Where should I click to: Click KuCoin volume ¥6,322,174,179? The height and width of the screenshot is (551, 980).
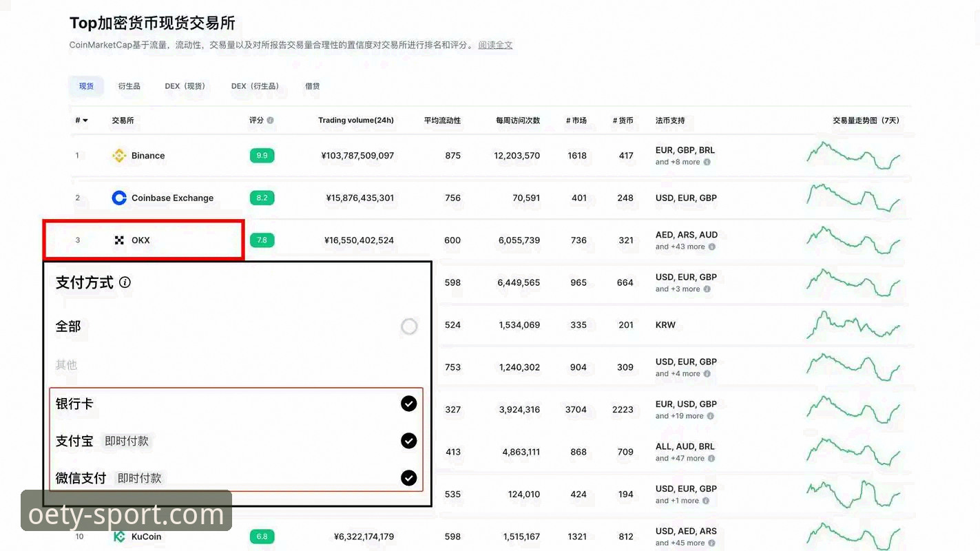point(364,537)
